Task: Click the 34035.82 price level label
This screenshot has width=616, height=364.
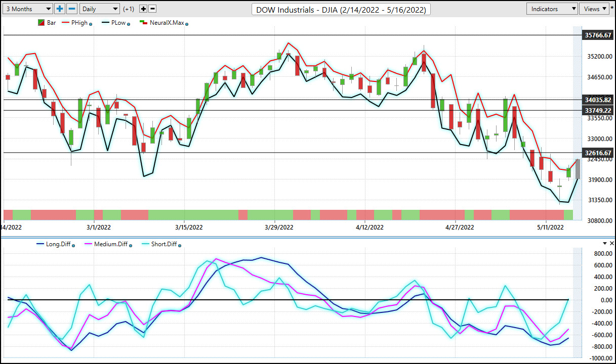Action: coord(598,100)
